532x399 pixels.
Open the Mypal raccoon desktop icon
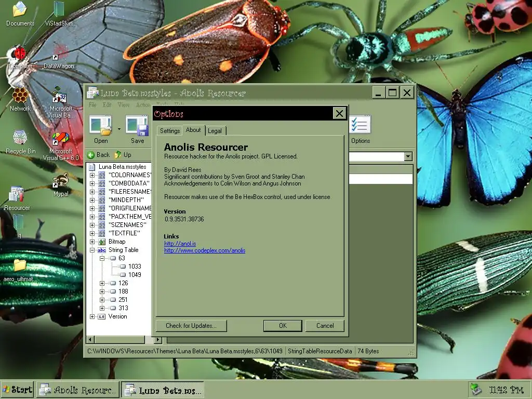coord(60,180)
